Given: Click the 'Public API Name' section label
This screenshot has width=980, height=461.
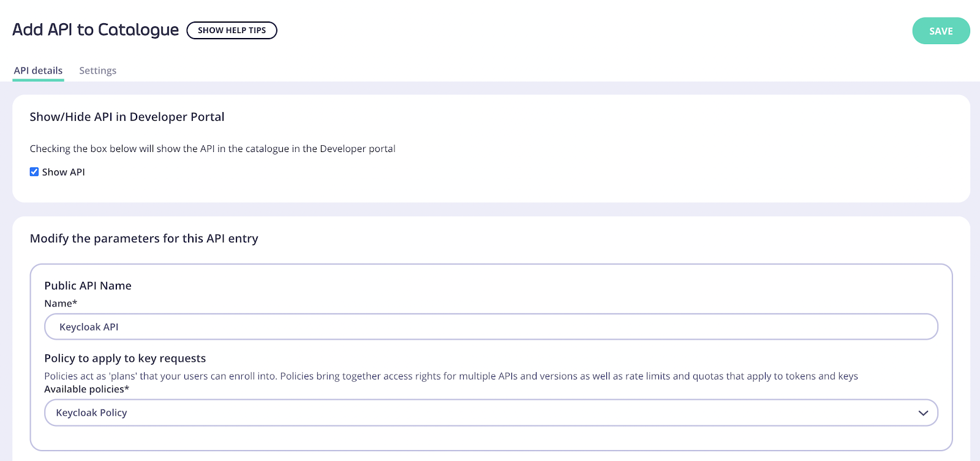Looking at the screenshot, I should 88,286.
